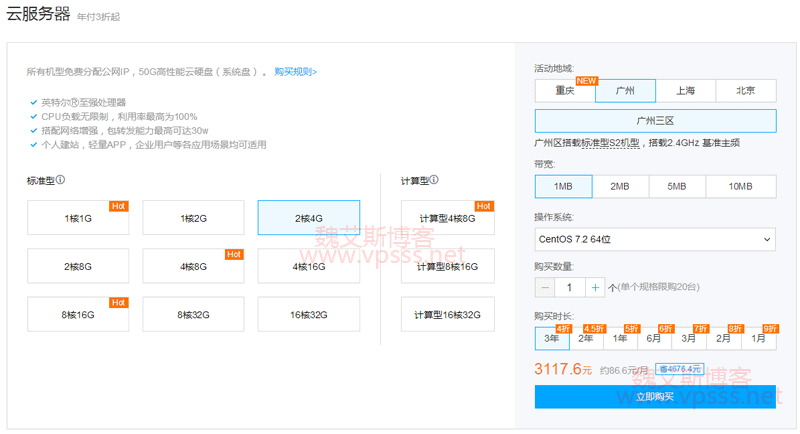Open the 操作系统 CentOS dropdown
The image size is (800, 434).
click(x=655, y=239)
